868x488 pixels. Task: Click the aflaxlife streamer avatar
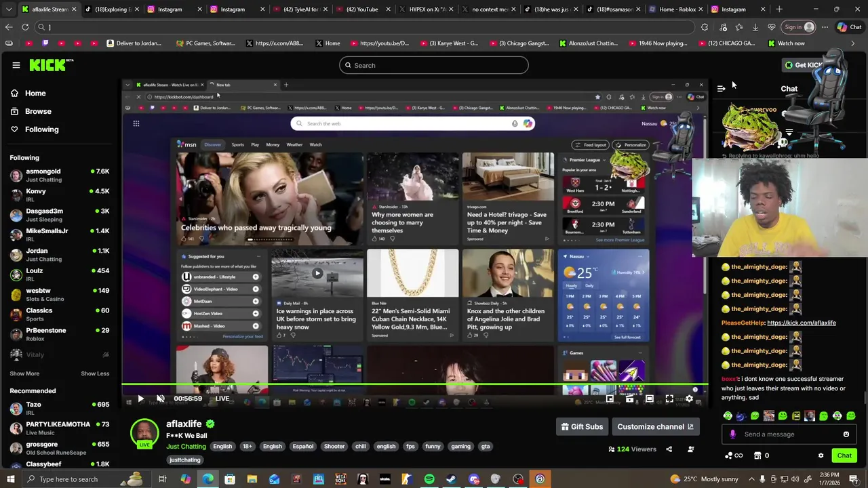pyautogui.click(x=144, y=434)
